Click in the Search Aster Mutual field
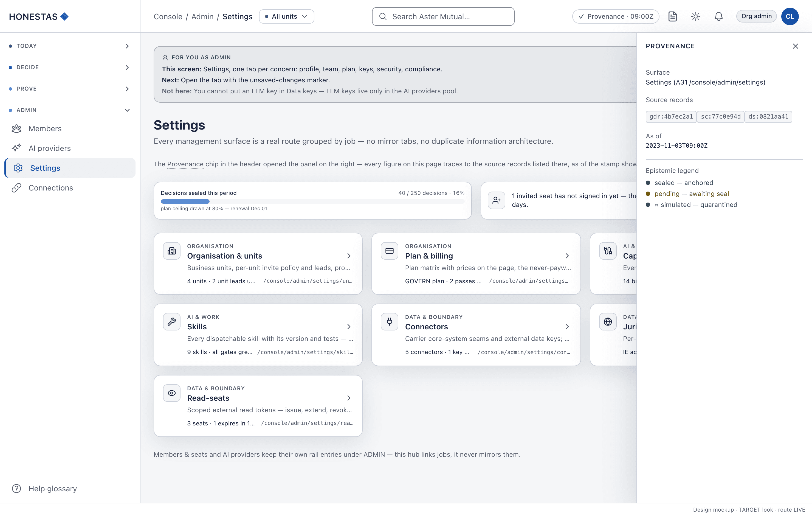Image resolution: width=812 pixels, height=516 pixels. 443,16
